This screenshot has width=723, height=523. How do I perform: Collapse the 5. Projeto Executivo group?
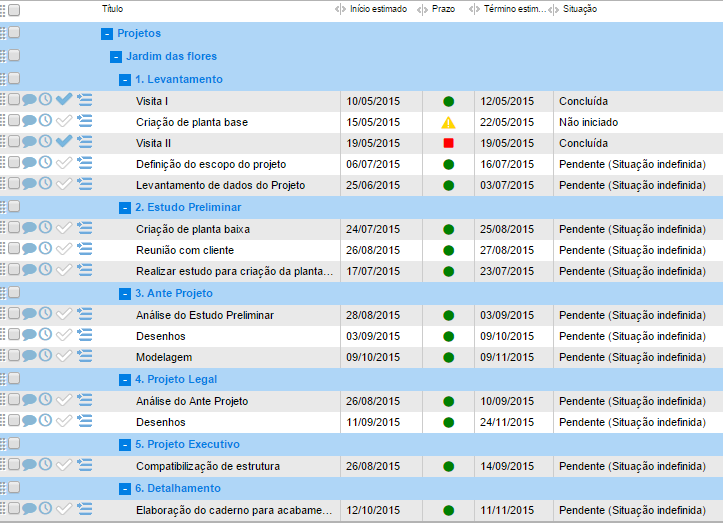(x=125, y=445)
